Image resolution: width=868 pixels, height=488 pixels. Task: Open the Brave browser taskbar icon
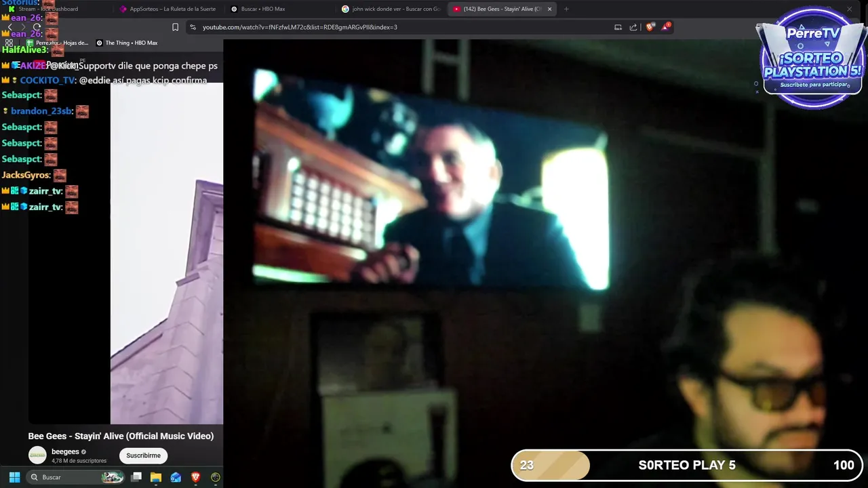pos(195,477)
